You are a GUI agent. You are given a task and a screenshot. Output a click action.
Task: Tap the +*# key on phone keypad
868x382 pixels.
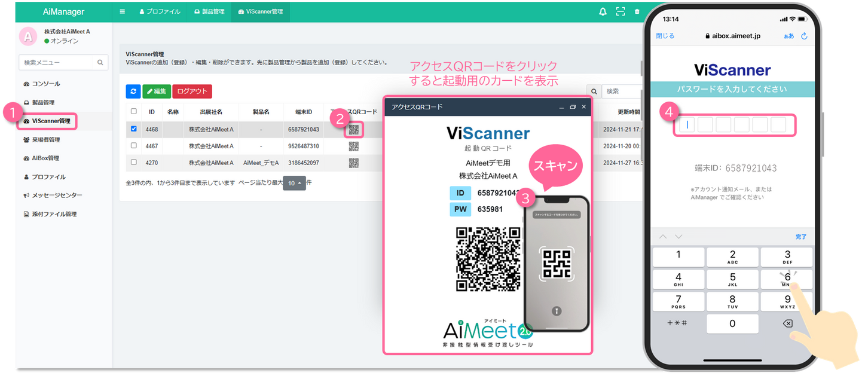pos(678,323)
